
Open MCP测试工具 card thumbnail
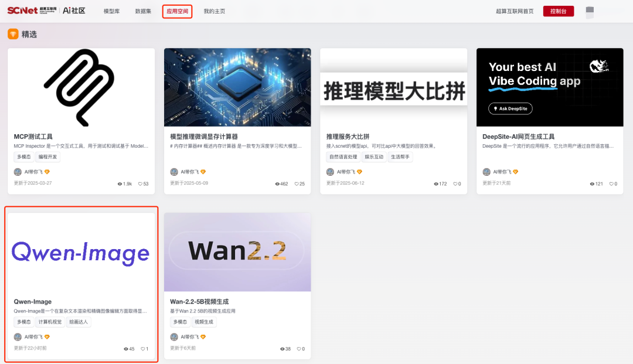click(81, 87)
